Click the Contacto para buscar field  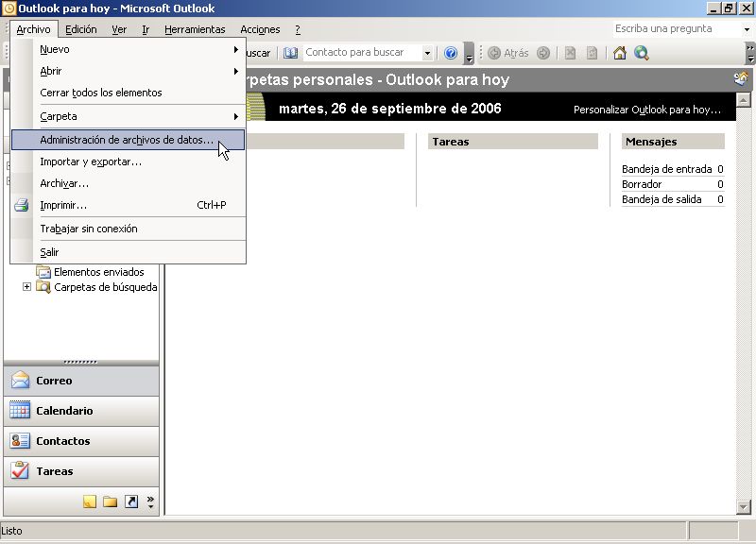pos(363,53)
